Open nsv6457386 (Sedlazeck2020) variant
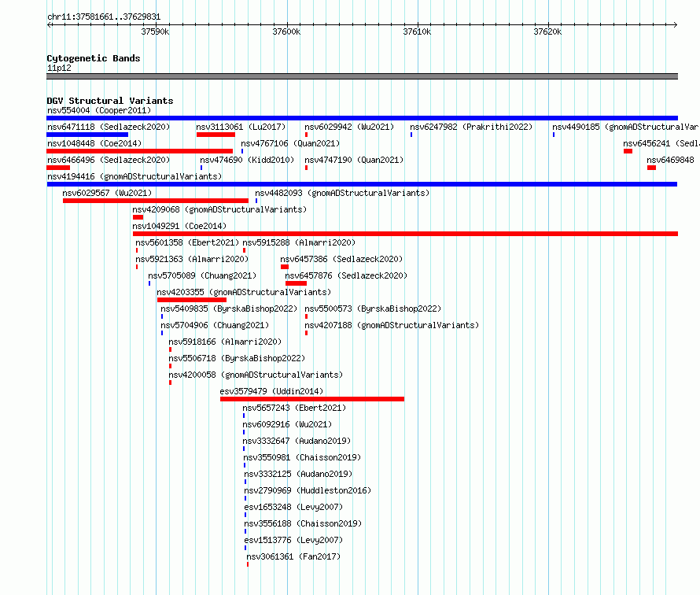The image size is (700, 595). click(341, 259)
